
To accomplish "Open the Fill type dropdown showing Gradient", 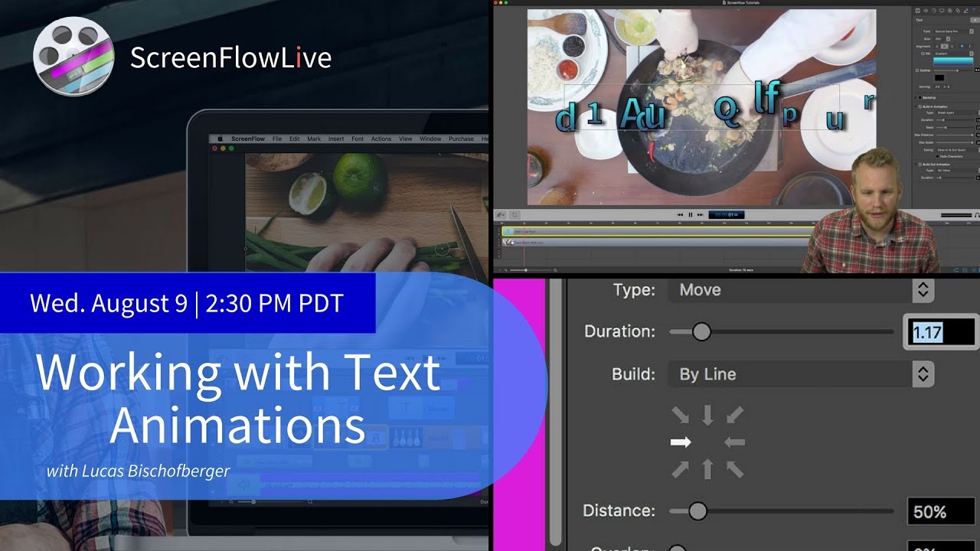I will [x=954, y=54].
